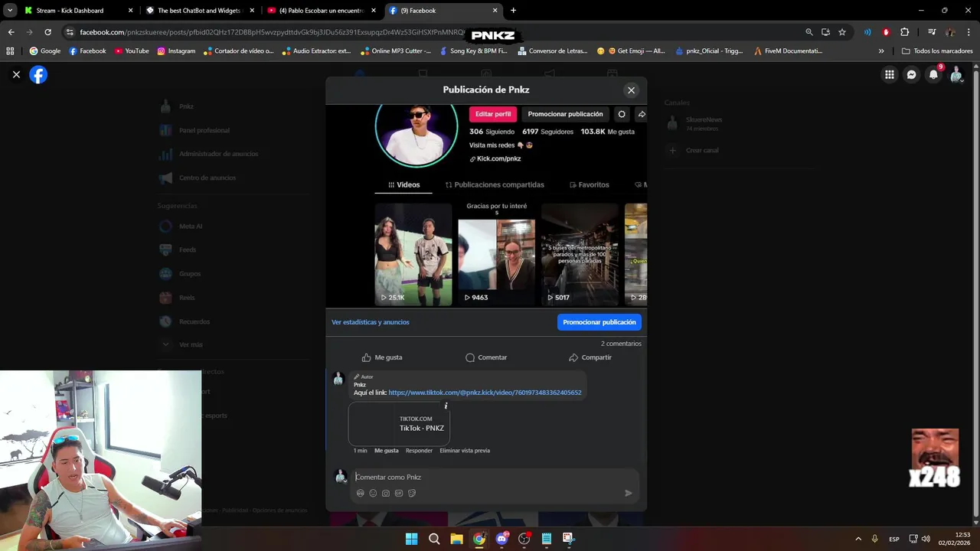The width and height of the screenshot is (980, 551).
Task: Reload the page in Chrome
Action: click(47, 32)
